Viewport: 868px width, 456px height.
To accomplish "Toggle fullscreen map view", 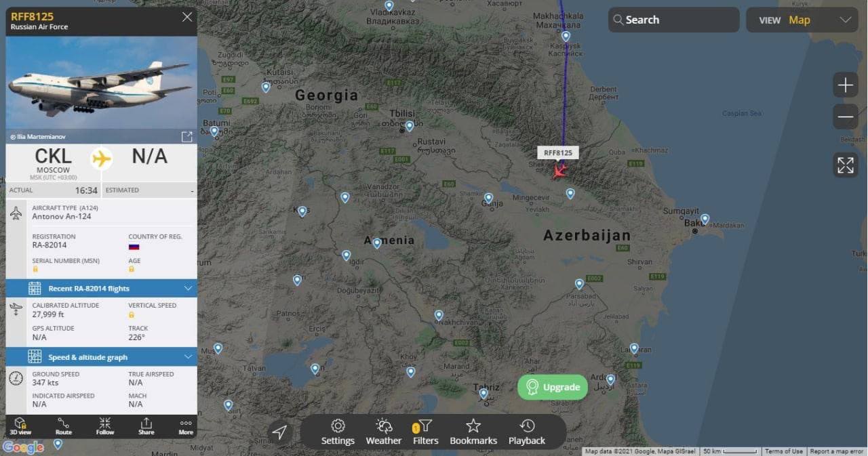I will pyautogui.click(x=846, y=165).
